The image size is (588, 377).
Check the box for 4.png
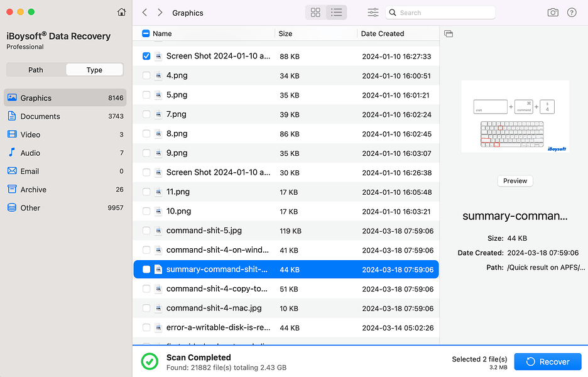point(146,75)
